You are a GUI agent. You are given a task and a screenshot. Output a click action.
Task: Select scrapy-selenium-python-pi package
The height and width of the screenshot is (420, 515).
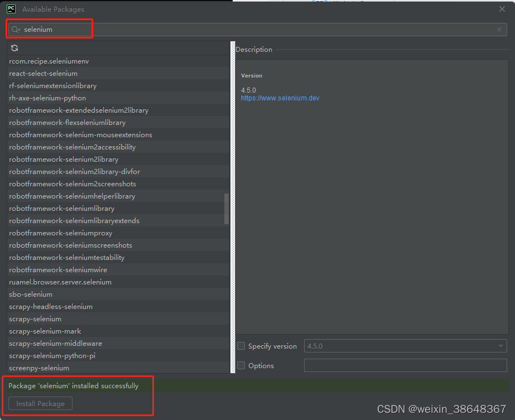point(118,356)
